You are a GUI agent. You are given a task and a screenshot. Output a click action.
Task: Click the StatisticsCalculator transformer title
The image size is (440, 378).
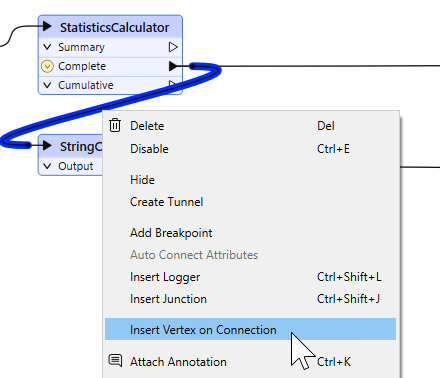coord(114,27)
